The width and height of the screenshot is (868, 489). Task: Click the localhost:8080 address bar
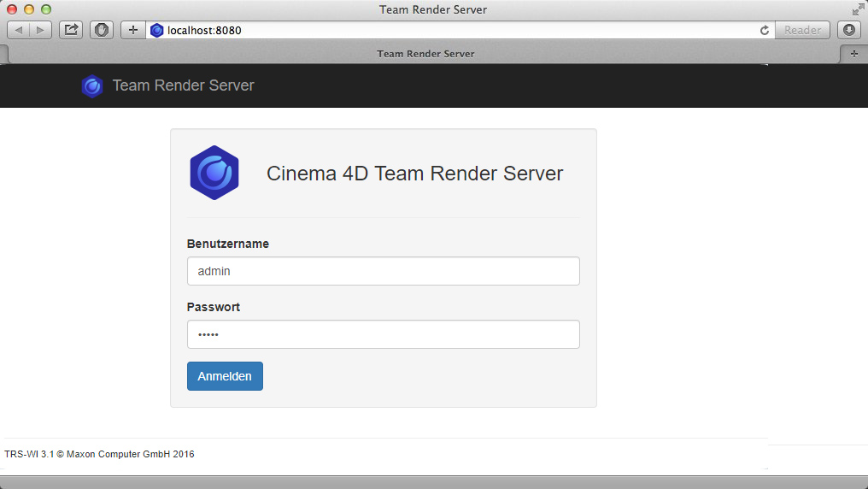(x=453, y=30)
